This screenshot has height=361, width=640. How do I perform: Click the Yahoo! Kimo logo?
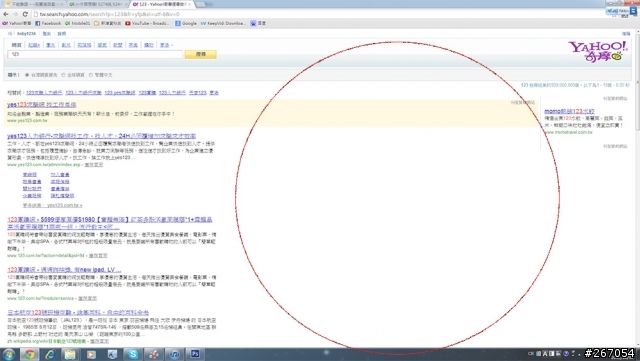click(x=598, y=51)
